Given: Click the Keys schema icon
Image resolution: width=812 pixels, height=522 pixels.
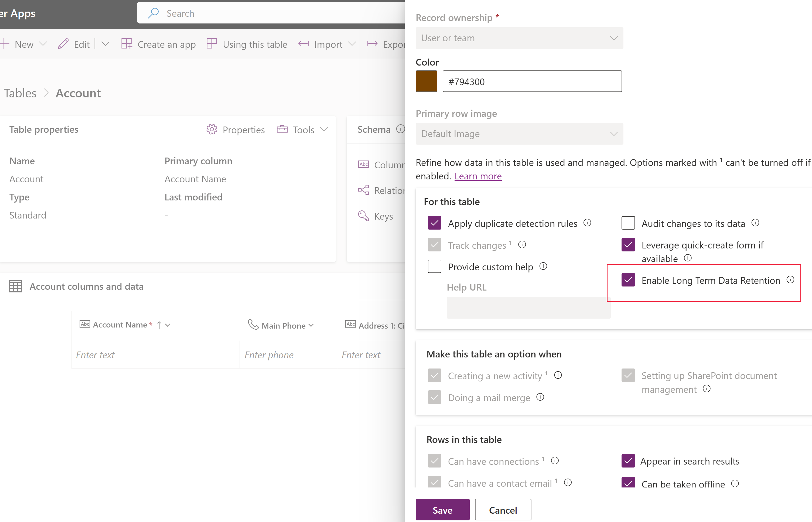Looking at the screenshot, I should 363,216.
